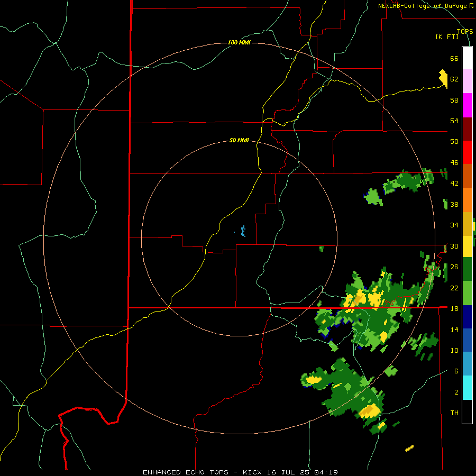
Task: Click the "[K FT]" units label
Action: (x=447, y=36)
